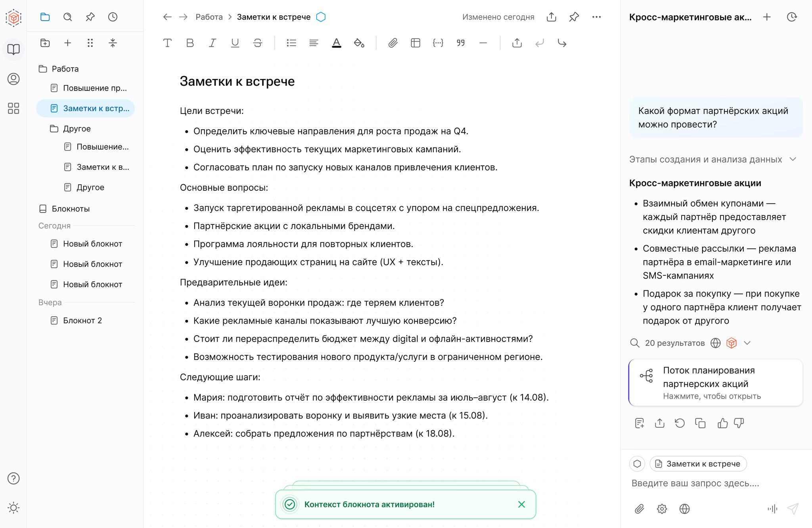Attach a file using the paperclip toolbar icon
This screenshot has width=812, height=528.
coord(393,43)
